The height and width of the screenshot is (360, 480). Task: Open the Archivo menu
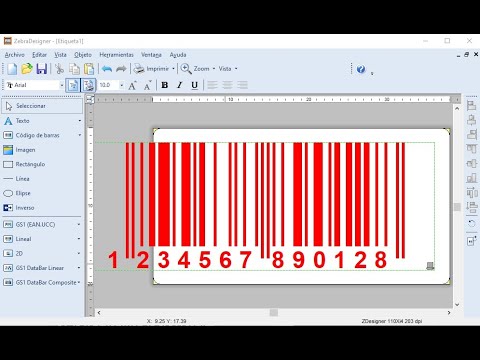click(x=15, y=55)
